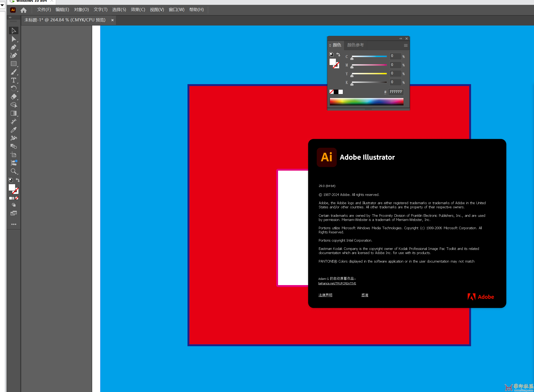Screen dimensions: 534x392
Task: Swap fill and stroke in toolbar
Action: tap(17, 180)
